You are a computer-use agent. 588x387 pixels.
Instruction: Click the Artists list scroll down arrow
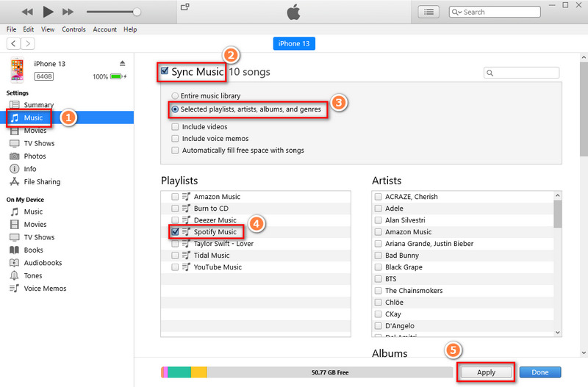click(558, 333)
